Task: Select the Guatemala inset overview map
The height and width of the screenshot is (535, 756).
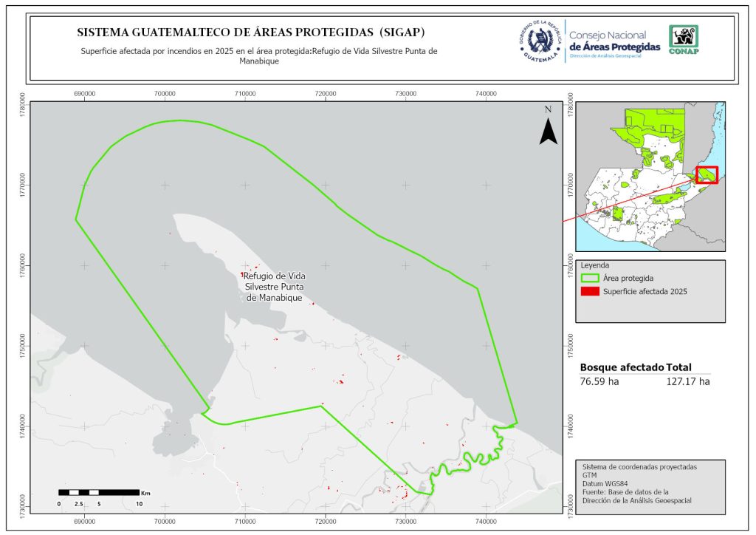Action: (650, 176)
